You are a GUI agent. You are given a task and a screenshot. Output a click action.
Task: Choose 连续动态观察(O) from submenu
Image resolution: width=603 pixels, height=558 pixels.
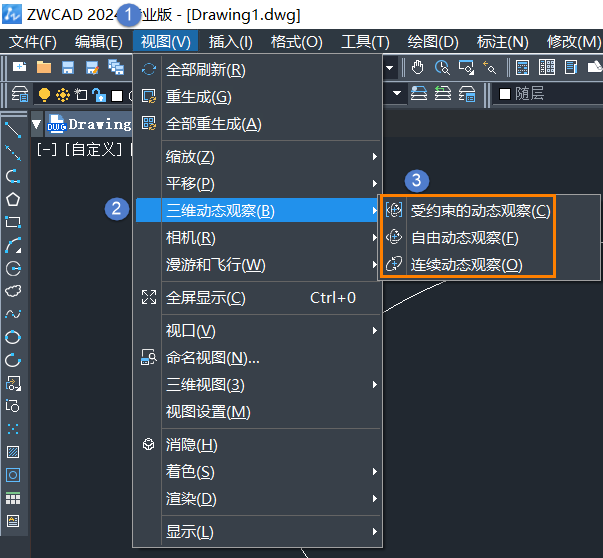point(467,265)
